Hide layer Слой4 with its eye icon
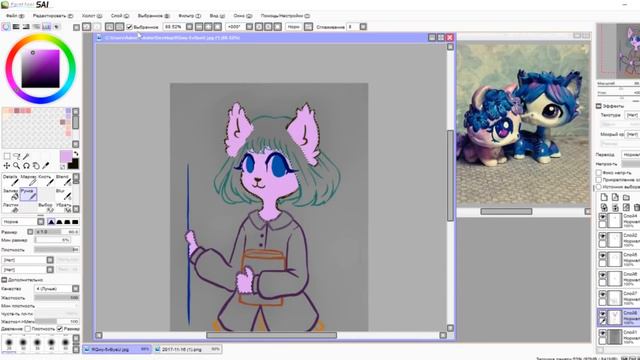The height and width of the screenshot is (360, 640). tap(602, 217)
